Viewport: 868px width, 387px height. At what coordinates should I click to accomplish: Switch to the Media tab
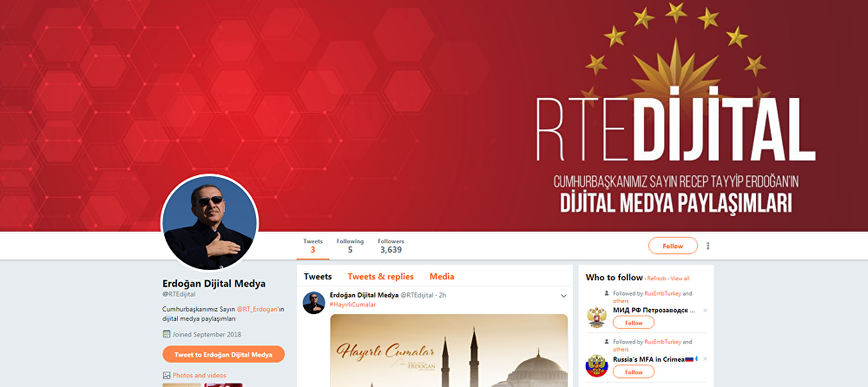click(x=442, y=277)
